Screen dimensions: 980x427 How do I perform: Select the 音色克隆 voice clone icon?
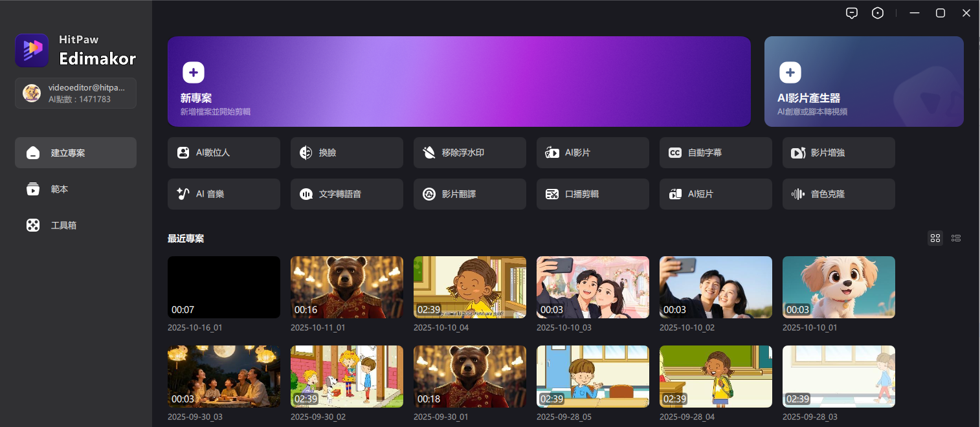797,194
